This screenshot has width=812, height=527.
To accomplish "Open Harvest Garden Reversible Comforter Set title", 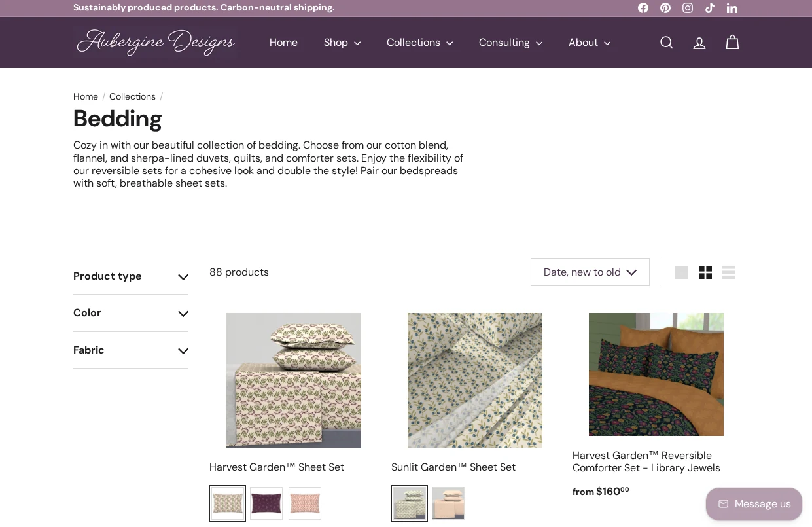I will click(x=646, y=462).
